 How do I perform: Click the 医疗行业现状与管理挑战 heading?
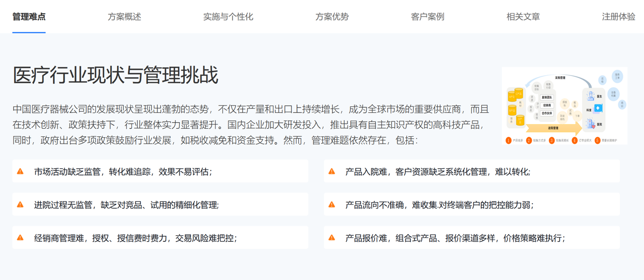(115, 75)
